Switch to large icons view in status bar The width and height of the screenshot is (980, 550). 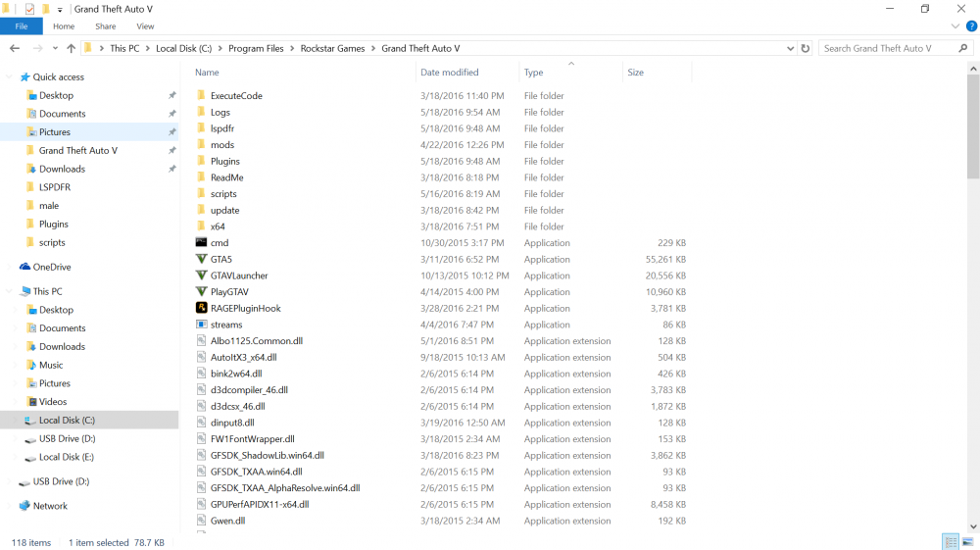[967, 542]
